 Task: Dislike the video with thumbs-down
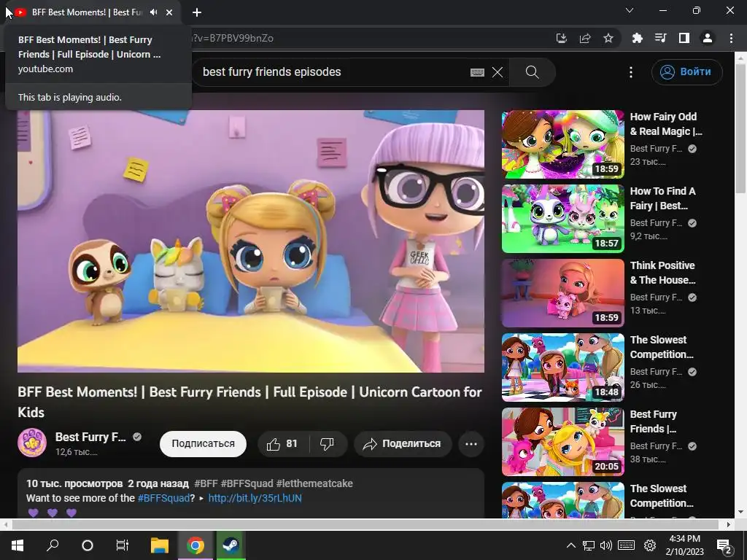click(328, 444)
